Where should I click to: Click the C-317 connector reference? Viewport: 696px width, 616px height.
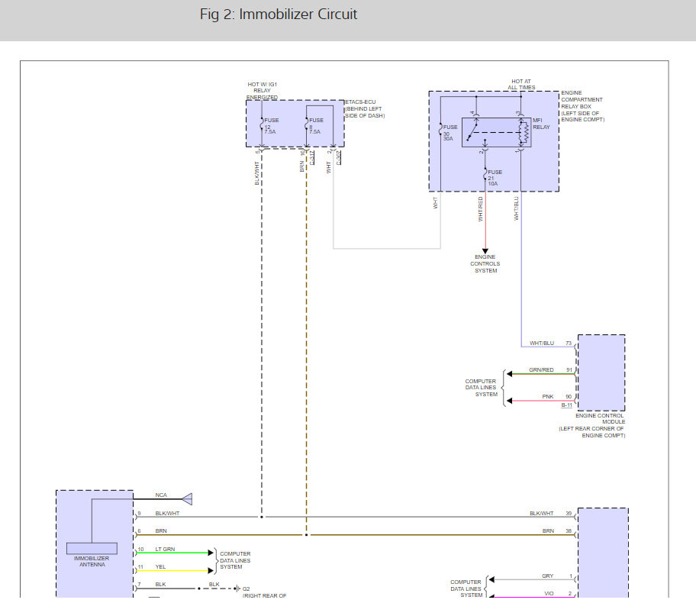312,158
